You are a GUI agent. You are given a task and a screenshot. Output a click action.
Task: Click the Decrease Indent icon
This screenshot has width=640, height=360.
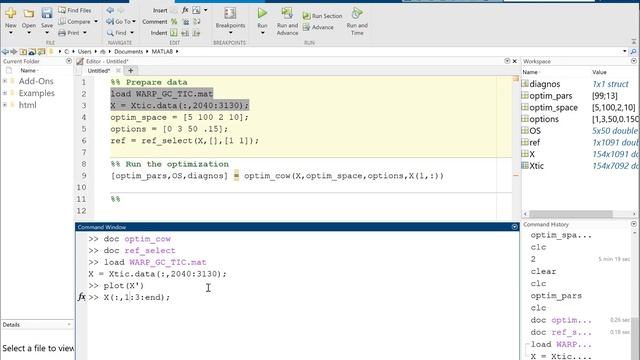pyautogui.click(x=197, y=33)
